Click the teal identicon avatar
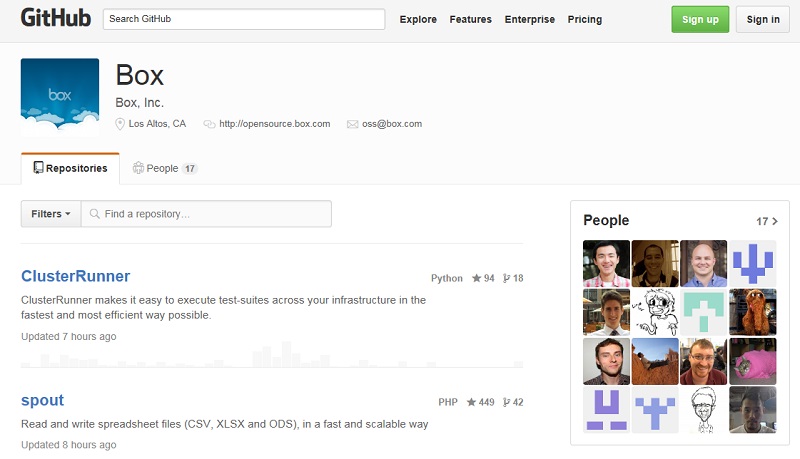Screen dimensions: 800x459 click(x=704, y=312)
